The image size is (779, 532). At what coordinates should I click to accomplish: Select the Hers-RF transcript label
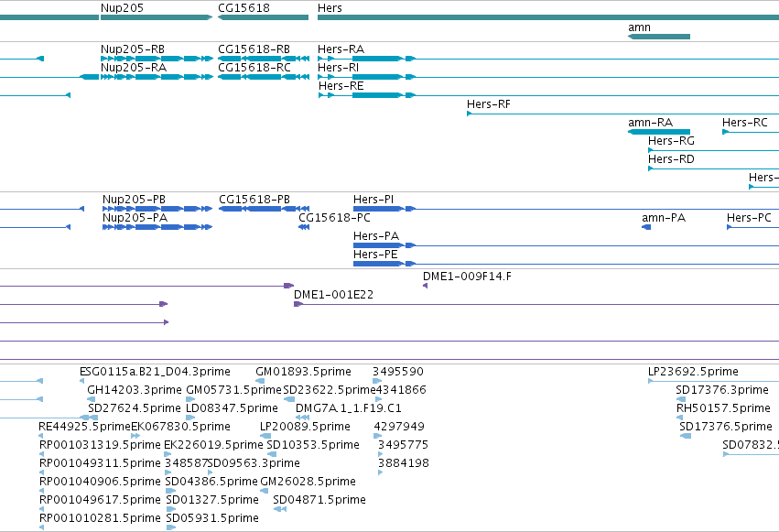pos(489,104)
